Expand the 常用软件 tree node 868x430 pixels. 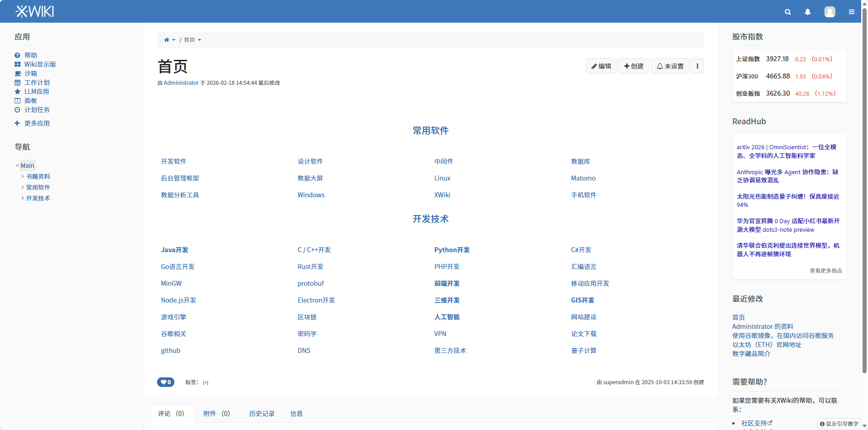[23, 187]
